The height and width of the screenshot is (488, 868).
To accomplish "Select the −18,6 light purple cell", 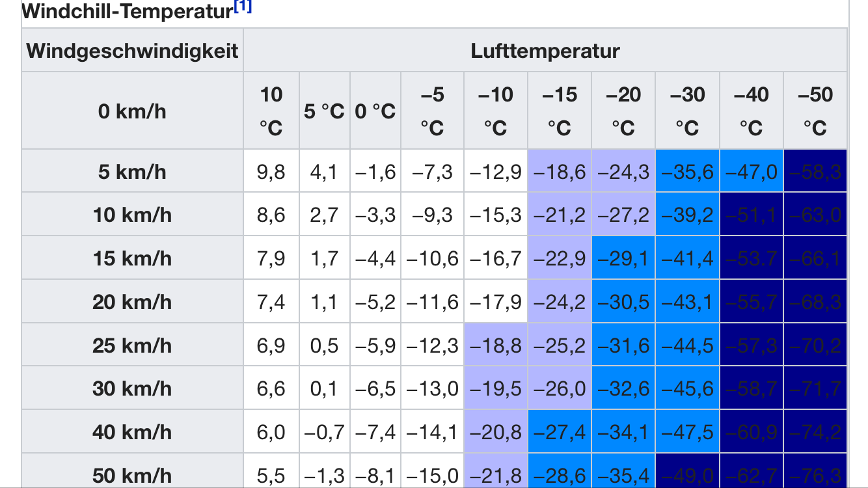I will point(560,171).
